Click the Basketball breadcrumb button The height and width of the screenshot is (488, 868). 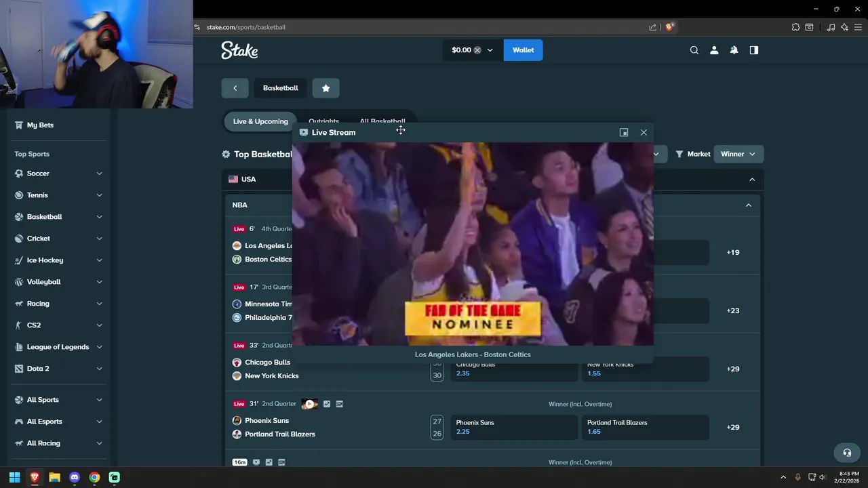[x=280, y=88]
